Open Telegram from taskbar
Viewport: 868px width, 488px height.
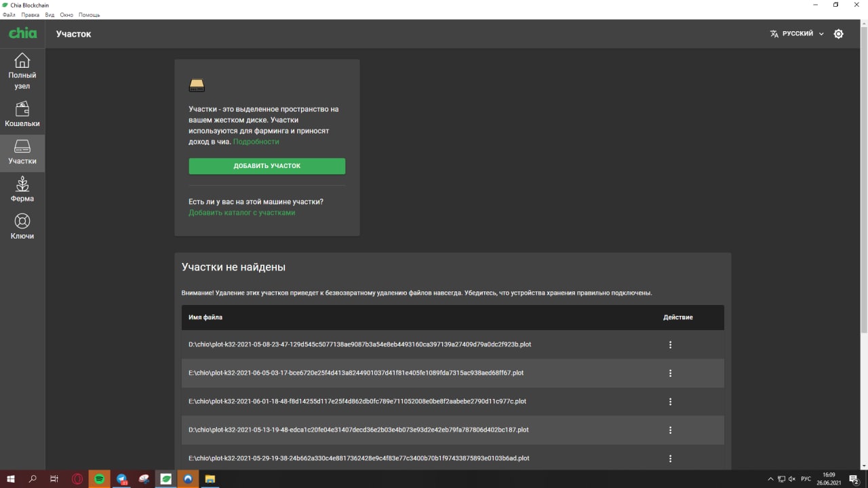(122, 479)
